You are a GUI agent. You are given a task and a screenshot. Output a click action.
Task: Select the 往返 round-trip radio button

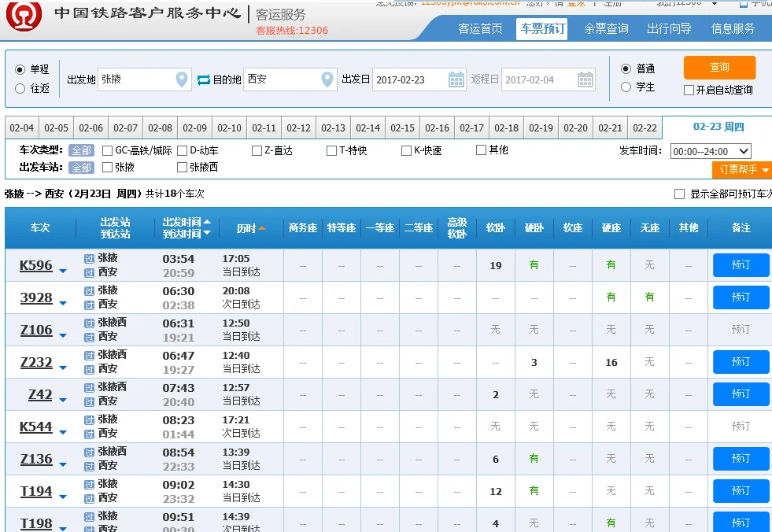[x=19, y=87]
